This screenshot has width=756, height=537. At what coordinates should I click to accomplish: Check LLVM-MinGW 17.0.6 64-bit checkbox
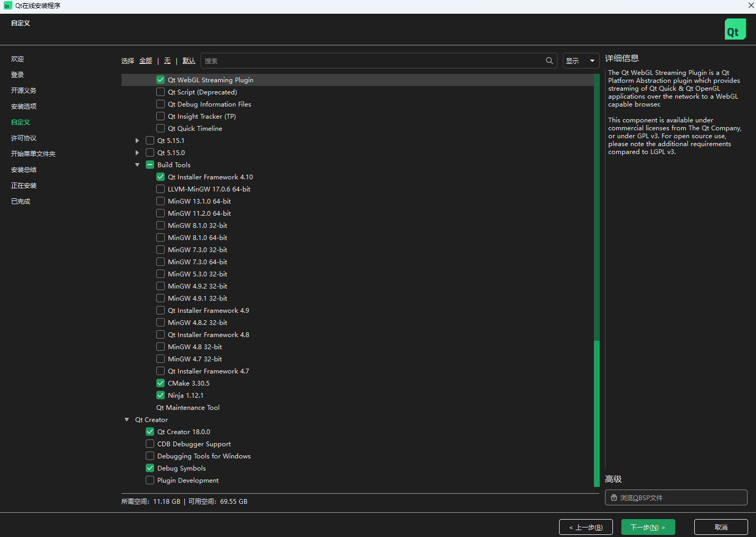(160, 189)
